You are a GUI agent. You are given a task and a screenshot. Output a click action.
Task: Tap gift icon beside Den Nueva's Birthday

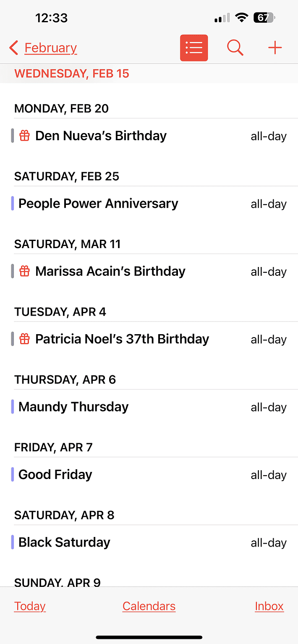tap(25, 136)
